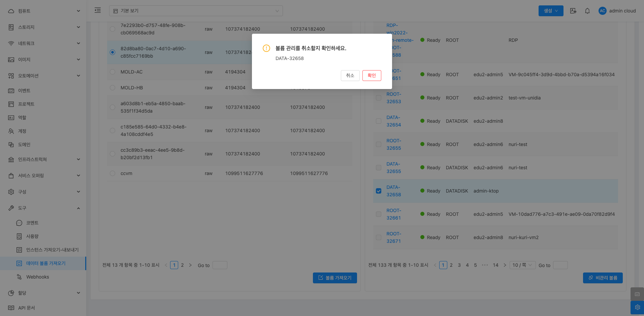Image resolution: width=644 pixels, height=316 pixels.
Task: Click the Webhooks icon in sidebar
Action: point(19,277)
